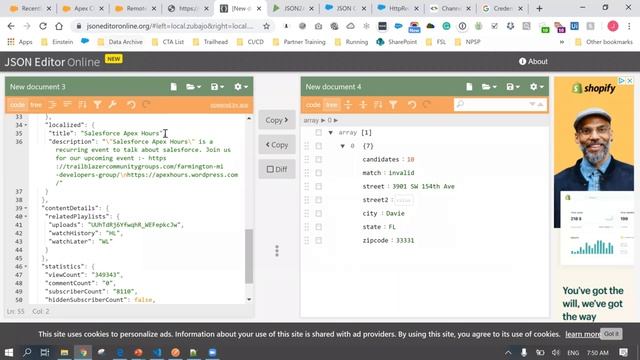Tick the candidates row checkbox
Image resolution: width=640 pixels, height=360 pixels.
click(318, 159)
